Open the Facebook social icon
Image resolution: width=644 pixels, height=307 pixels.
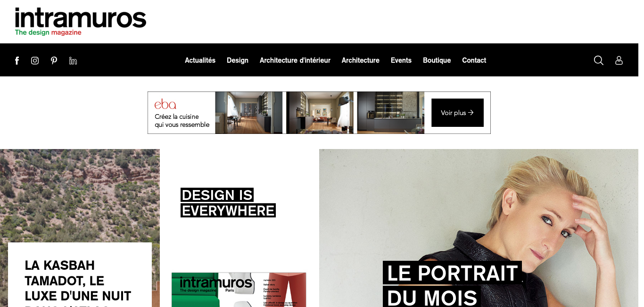click(x=17, y=60)
